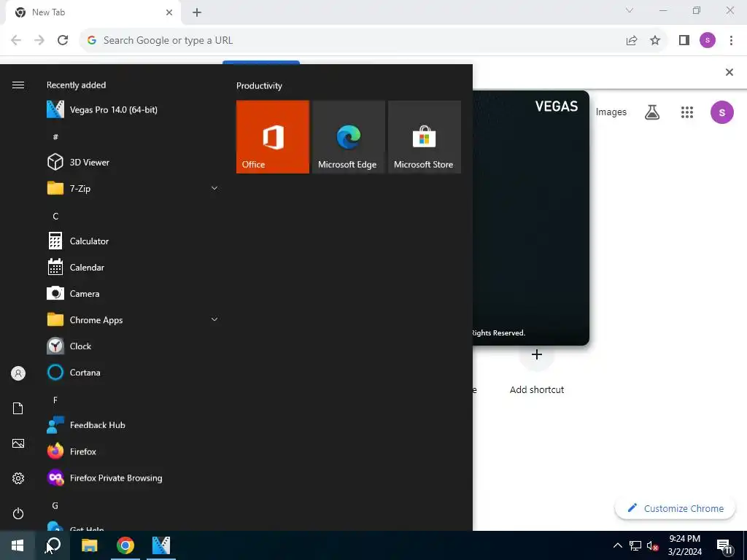Image resolution: width=747 pixels, height=560 pixels.
Task: Select the New Tab tab in Chrome
Action: point(93,12)
